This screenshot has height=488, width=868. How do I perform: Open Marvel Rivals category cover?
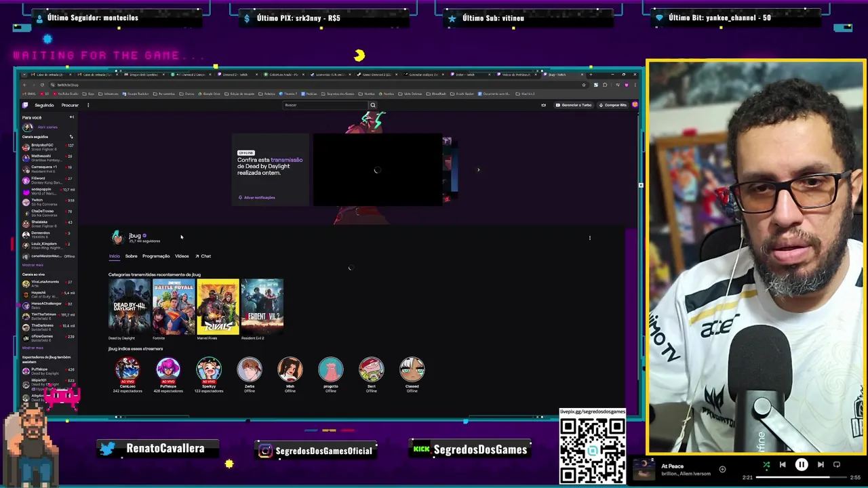[218, 307]
